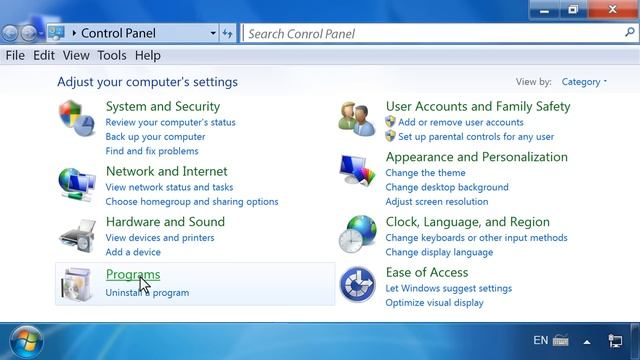The image size is (640, 360).
Task: Click the Hardware and Sound printer icon
Action: click(x=78, y=236)
